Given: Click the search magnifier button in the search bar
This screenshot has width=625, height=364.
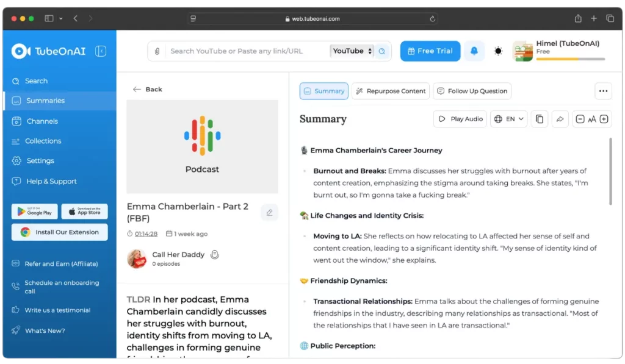Looking at the screenshot, I should tap(382, 51).
